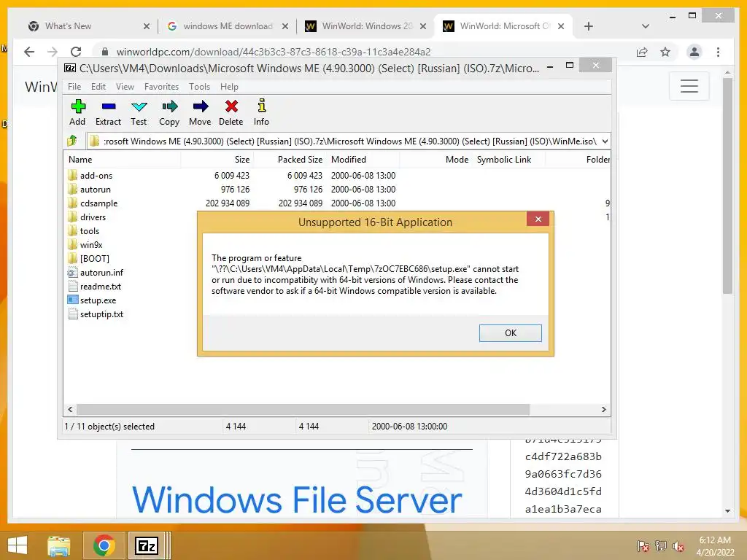Click the taskbar clock showing 6:12 AM
Image resolution: width=747 pixels, height=560 pixels.
(715, 546)
